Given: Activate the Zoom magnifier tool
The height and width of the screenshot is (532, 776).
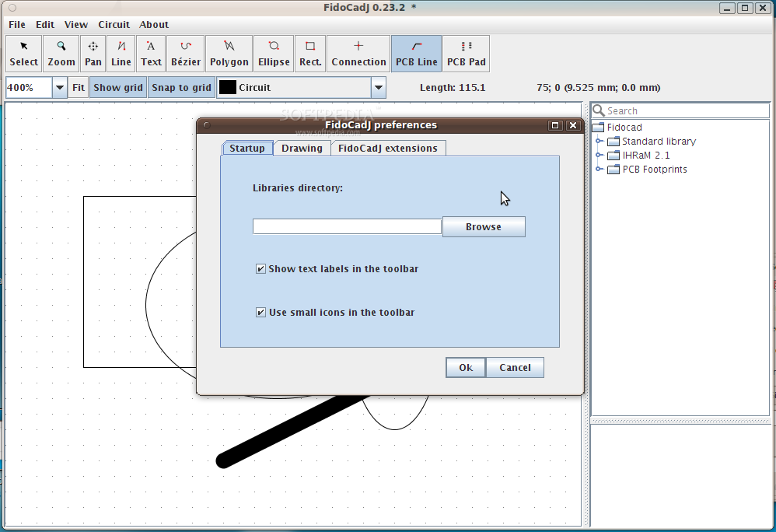Looking at the screenshot, I should [x=61, y=54].
